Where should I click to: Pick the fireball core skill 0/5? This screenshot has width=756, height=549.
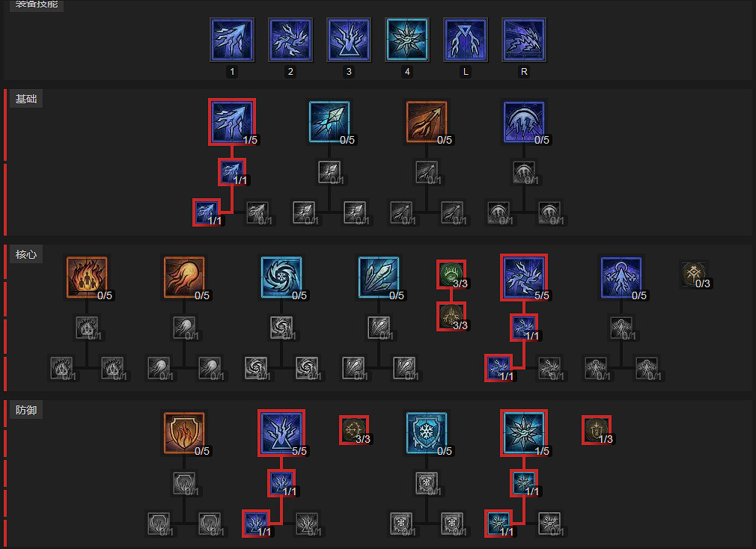tap(184, 277)
